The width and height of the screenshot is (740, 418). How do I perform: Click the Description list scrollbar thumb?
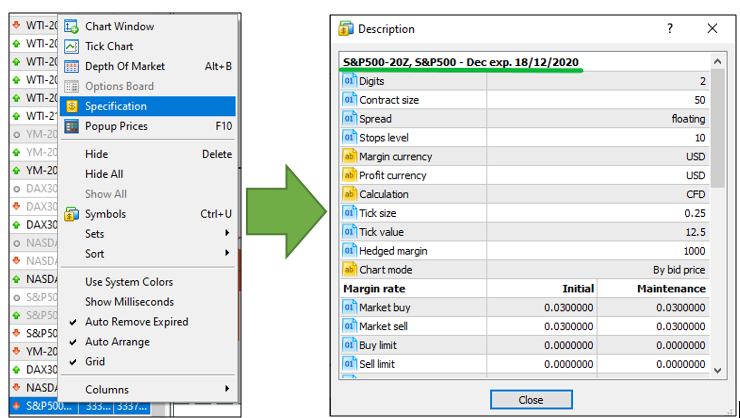click(717, 128)
